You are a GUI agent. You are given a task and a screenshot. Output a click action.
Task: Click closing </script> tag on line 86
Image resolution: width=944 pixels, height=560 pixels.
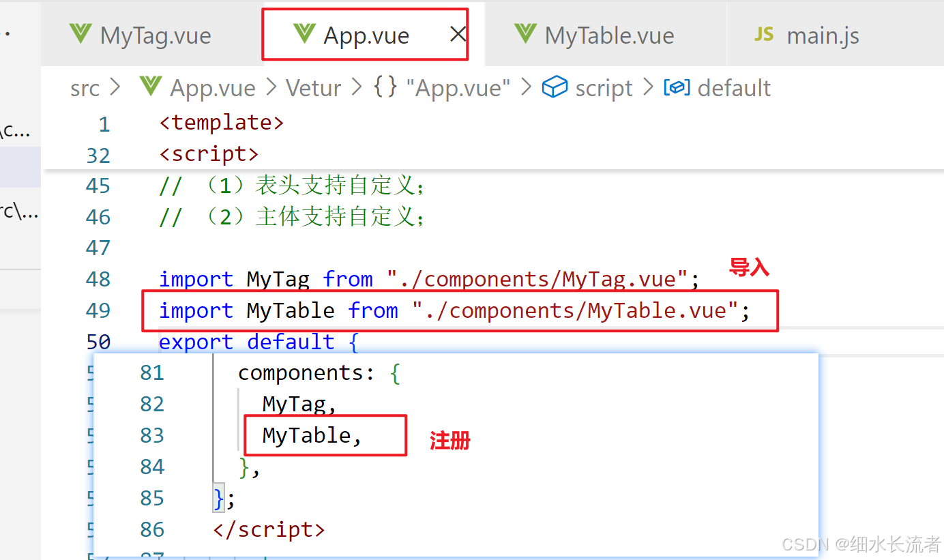point(269,529)
